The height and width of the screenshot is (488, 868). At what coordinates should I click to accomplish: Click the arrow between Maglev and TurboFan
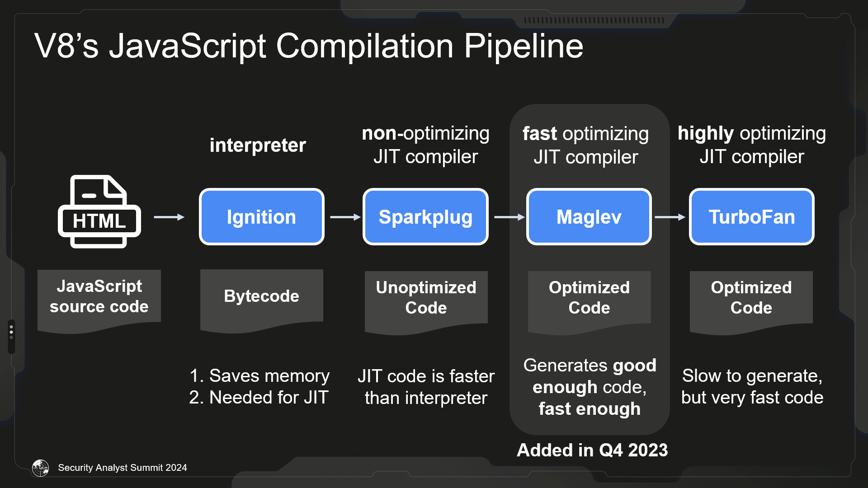670,217
